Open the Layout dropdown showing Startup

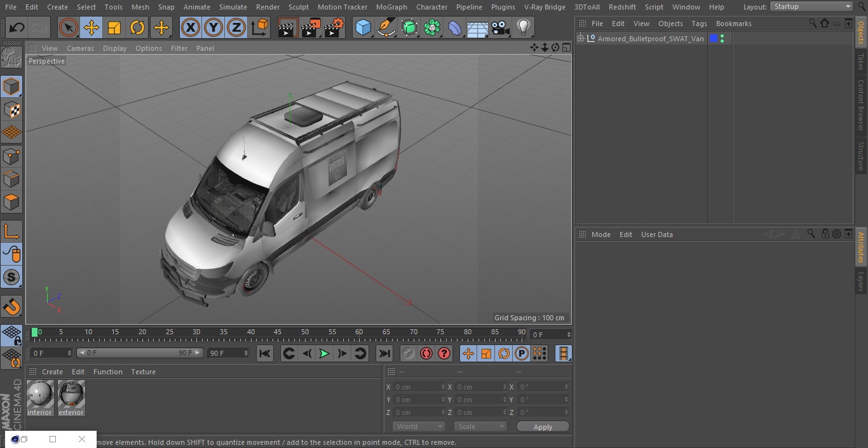811,6
